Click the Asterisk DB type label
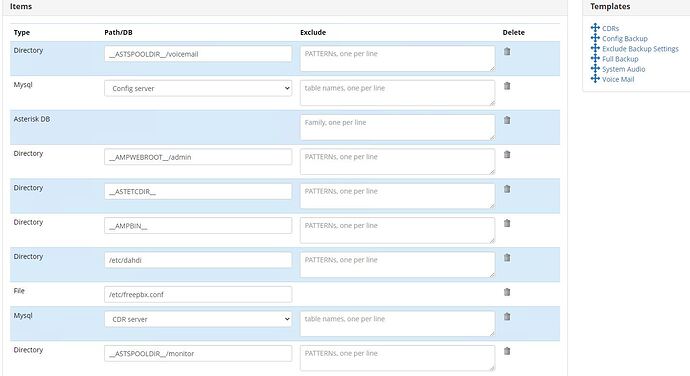 click(x=32, y=119)
